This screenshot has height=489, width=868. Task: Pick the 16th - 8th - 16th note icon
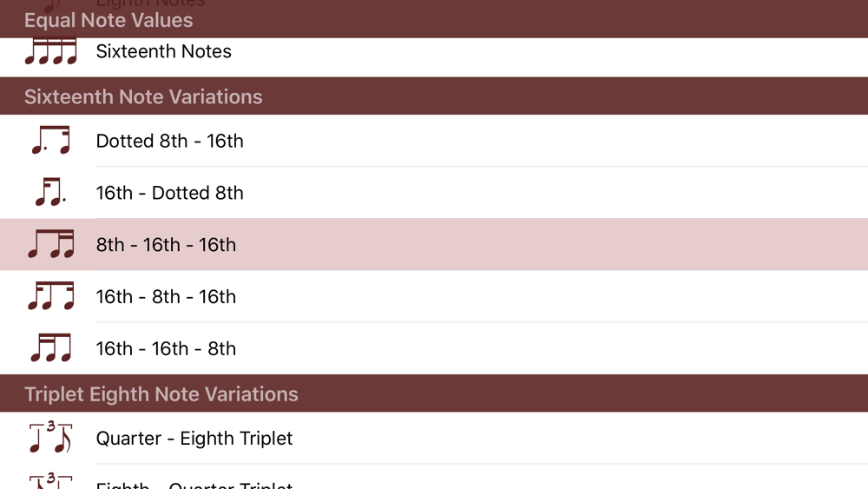(x=50, y=296)
